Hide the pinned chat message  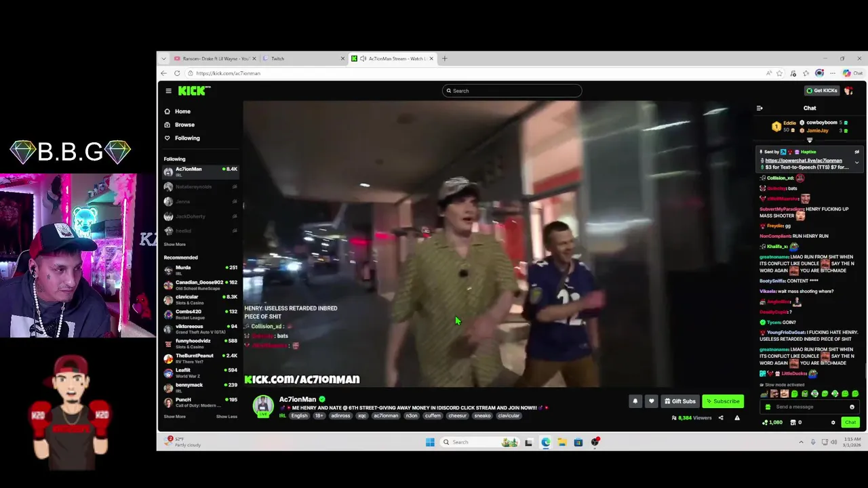pos(856,152)
